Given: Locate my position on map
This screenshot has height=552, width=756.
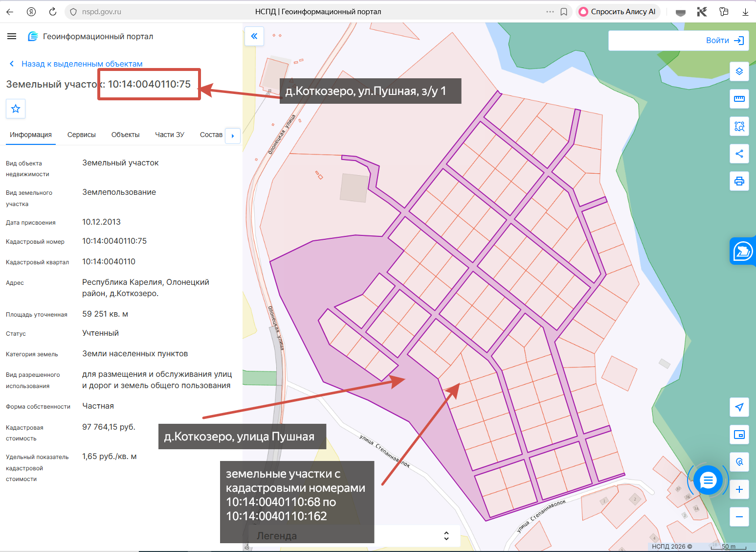Looking at the screenshot, I should (739, 407).
